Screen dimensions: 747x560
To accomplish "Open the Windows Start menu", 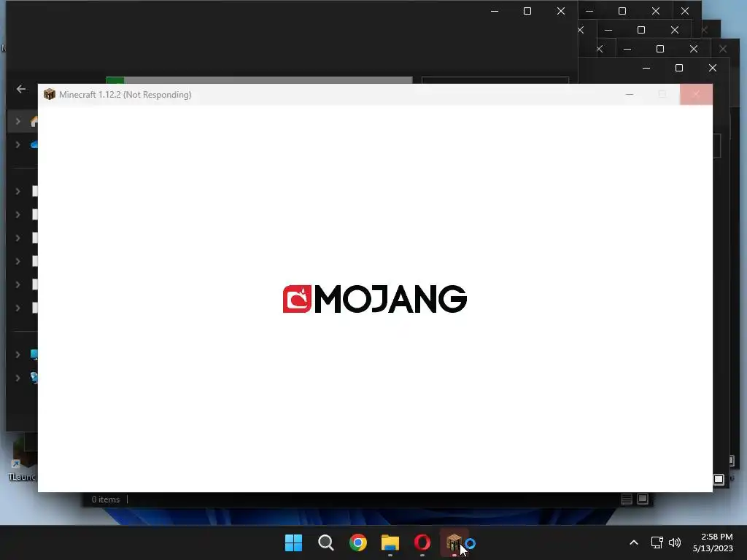I will 293,542.
